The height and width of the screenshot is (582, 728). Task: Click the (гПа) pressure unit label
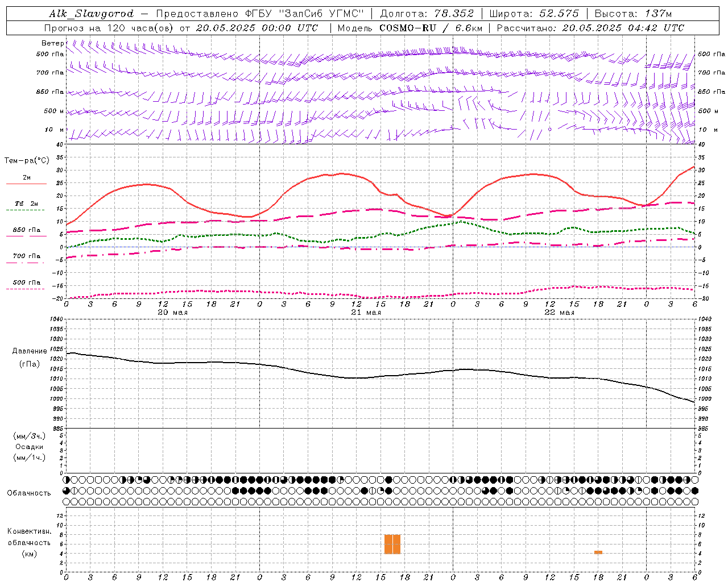[30, 364]
